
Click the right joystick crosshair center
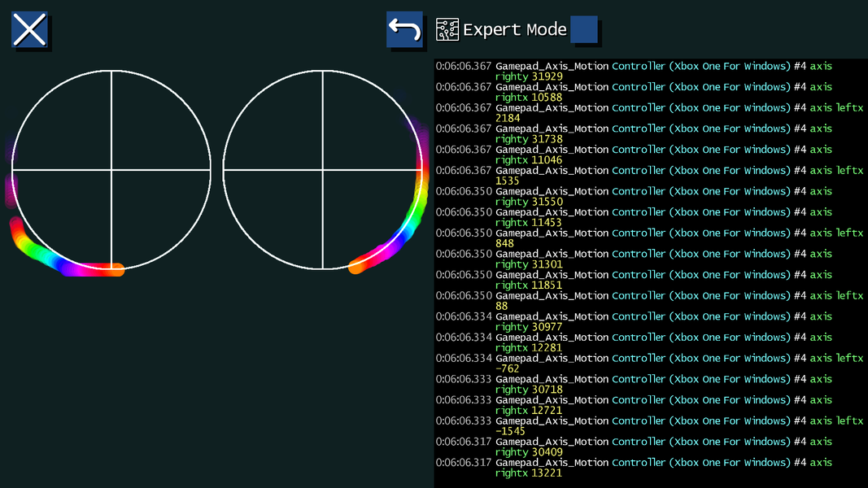click(325, 171)
